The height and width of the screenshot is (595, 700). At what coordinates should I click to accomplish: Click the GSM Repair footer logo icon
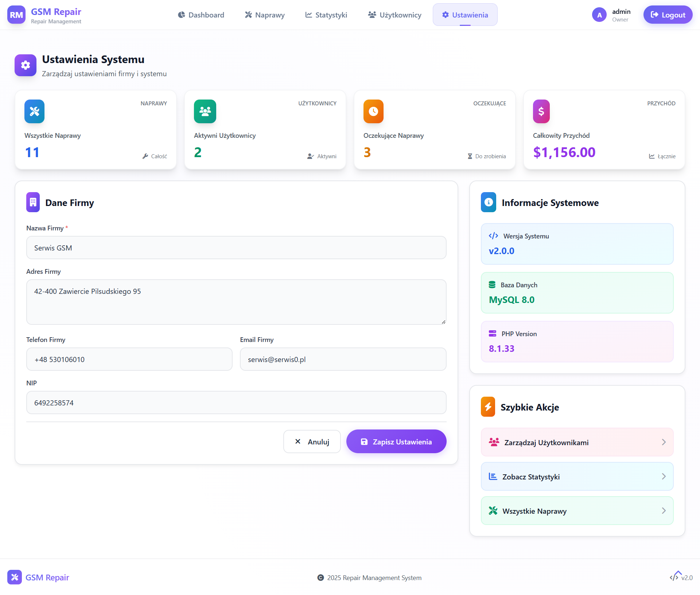click(x=15, y=577)
